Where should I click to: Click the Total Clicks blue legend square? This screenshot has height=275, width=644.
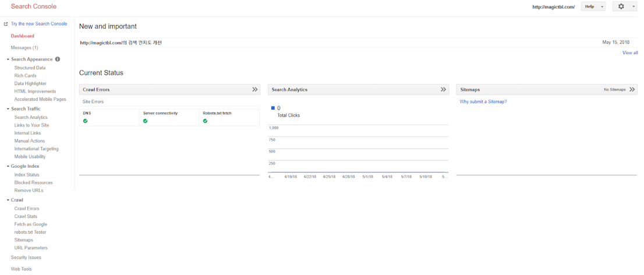tap(273, 108)
